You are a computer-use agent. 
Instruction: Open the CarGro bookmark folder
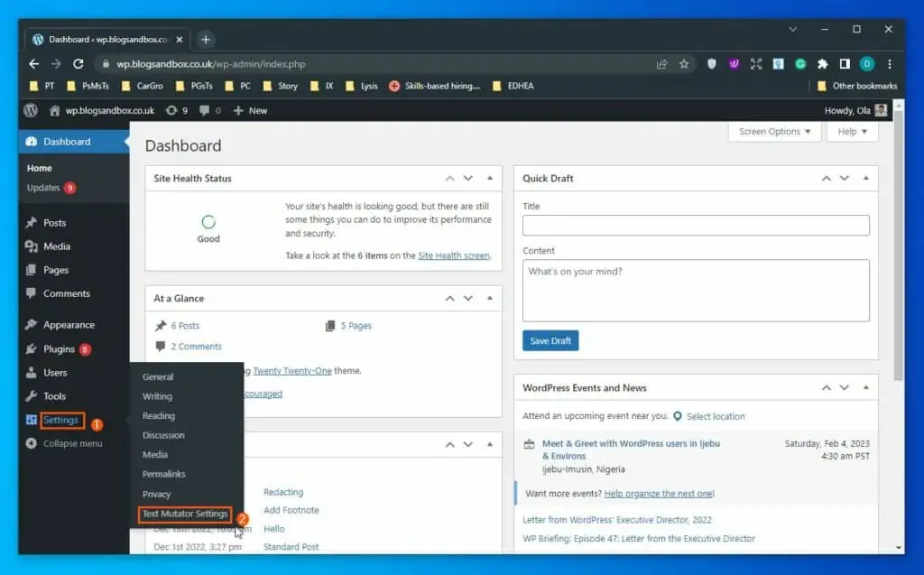[x=142, y=86]
